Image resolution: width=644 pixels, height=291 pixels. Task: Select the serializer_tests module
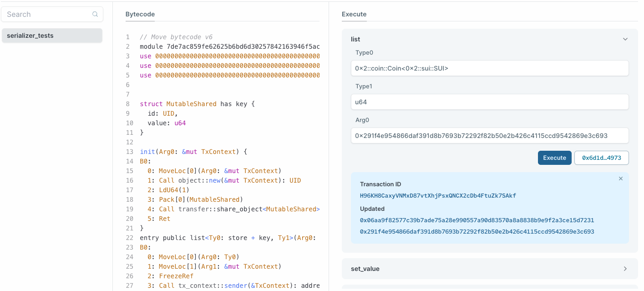pos(52,36)
